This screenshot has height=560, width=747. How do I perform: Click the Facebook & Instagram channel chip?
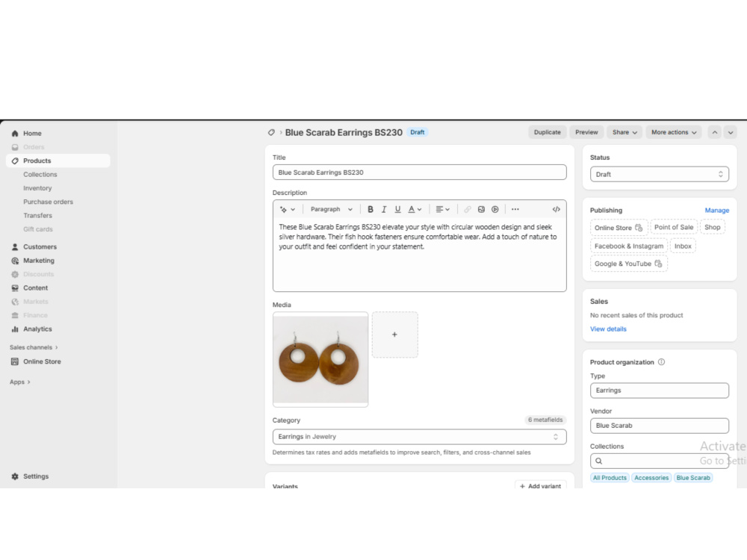tap(629, 246)
